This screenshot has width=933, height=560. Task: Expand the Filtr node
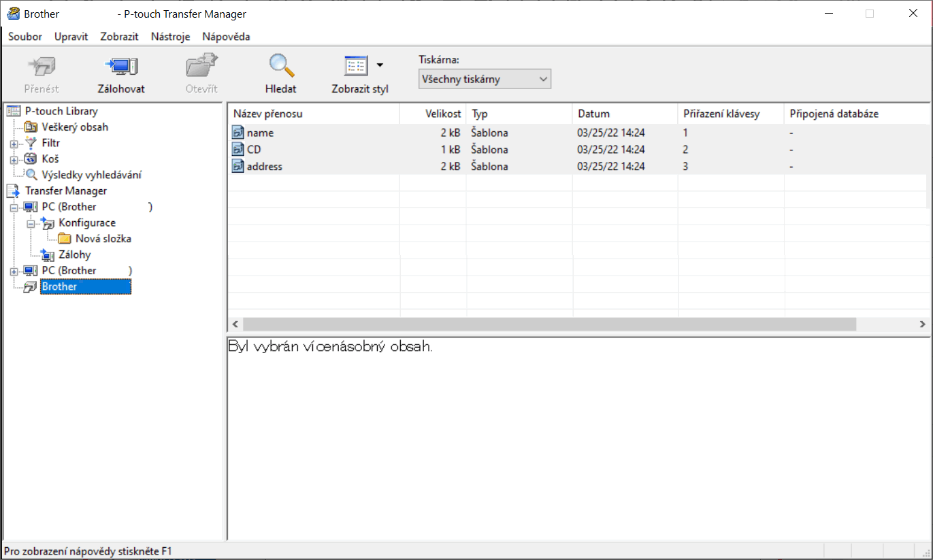click(14, 144)
